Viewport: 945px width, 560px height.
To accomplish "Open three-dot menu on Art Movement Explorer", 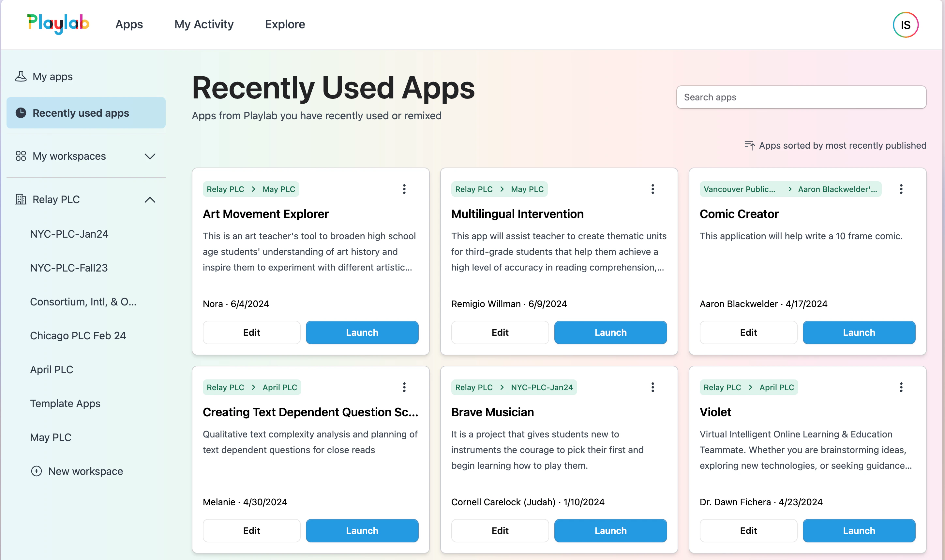I will [x=404, y=189].
